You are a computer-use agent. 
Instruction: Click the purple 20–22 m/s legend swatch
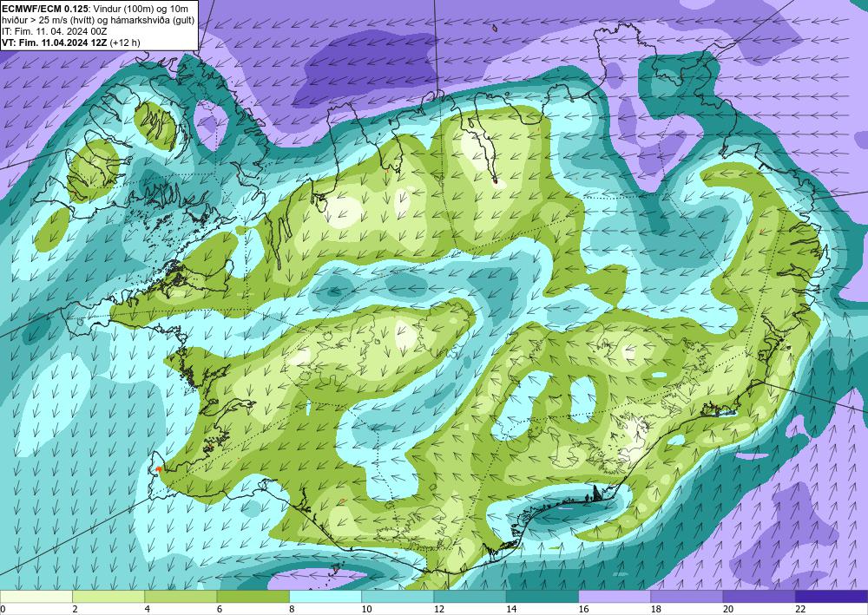(759, 597)
